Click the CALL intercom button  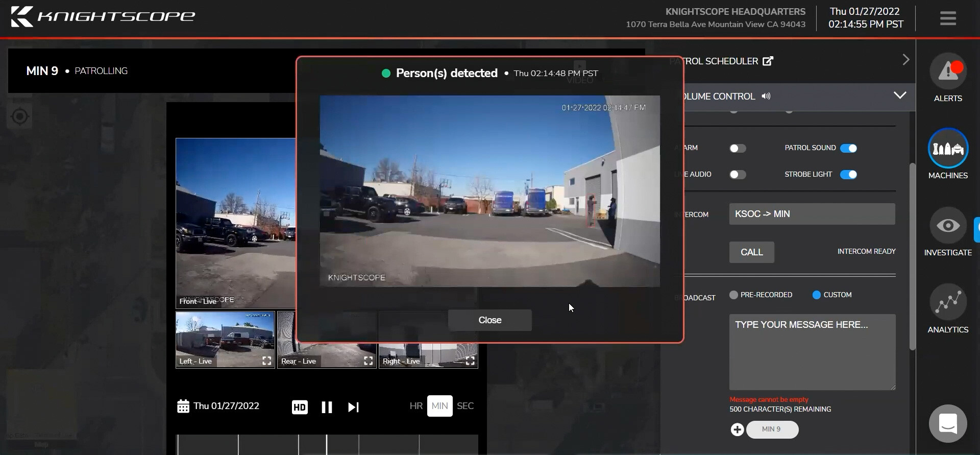click(751, 252)
